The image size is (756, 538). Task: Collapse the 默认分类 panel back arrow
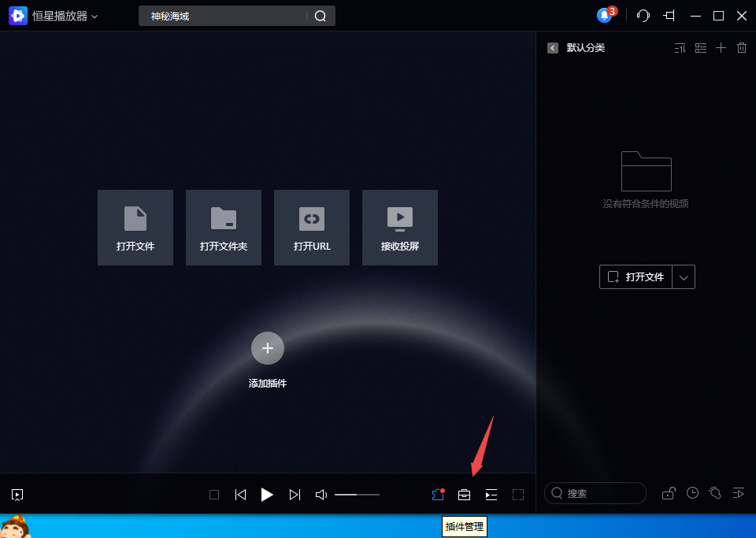(553, 48)
